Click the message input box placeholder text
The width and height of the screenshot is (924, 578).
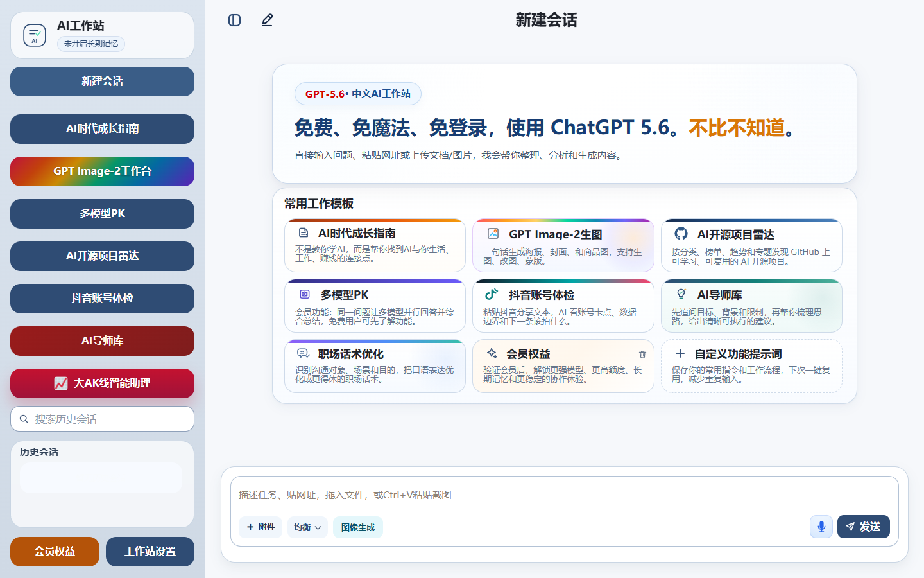coord(345,495)
